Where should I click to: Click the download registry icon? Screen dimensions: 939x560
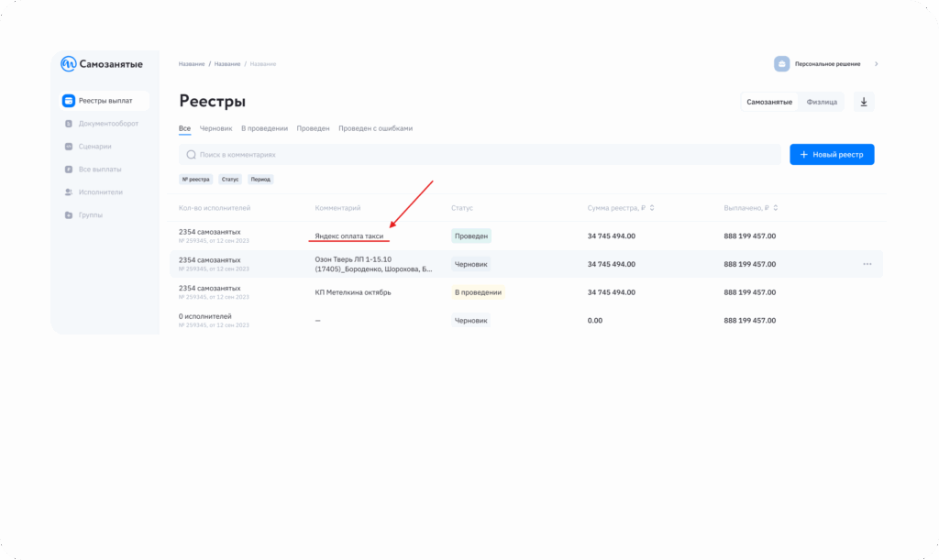point(863,102)
